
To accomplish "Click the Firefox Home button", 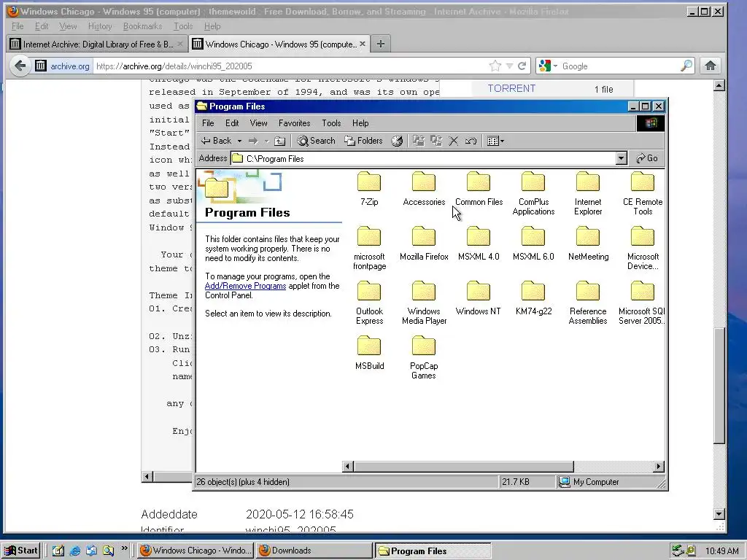I will (711, 66).
